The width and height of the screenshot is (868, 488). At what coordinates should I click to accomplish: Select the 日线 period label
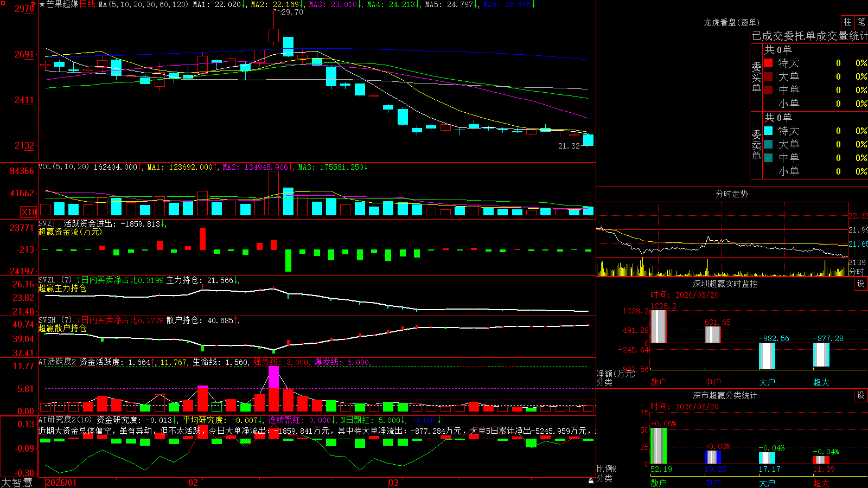pyautogui.click(x=87, y=4)
